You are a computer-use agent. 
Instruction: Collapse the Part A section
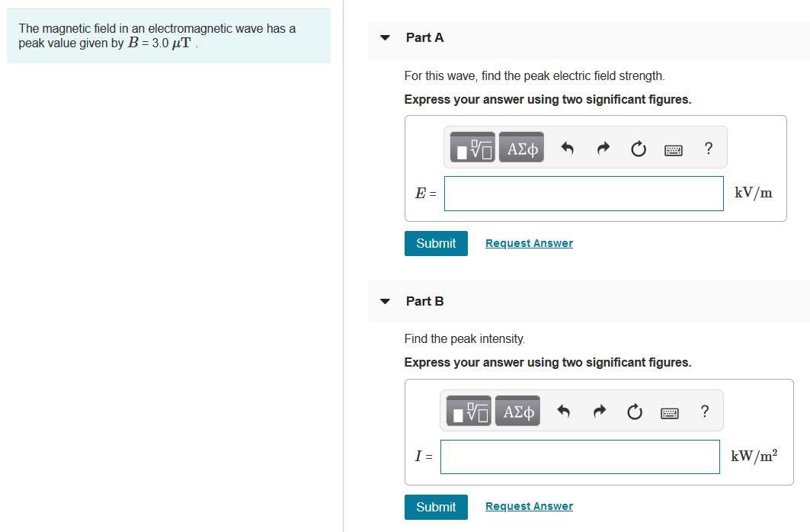[x=385, y=37]
